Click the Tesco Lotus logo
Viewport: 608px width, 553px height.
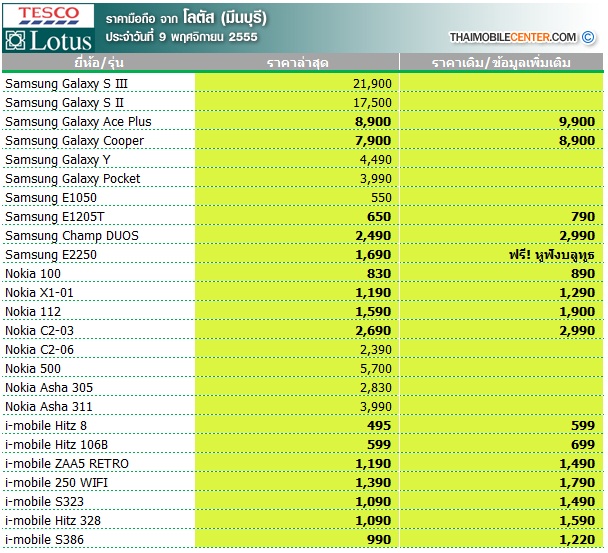(48, 28)
